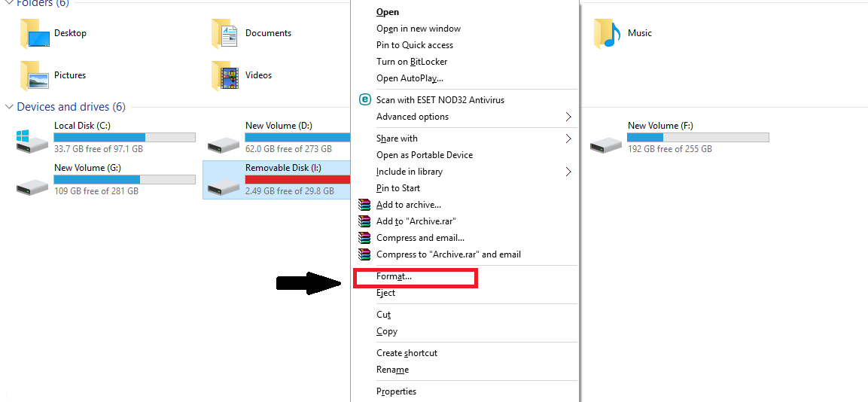
Task: Click red Removable Disk (I:) usage bar
Action: (x=298, y=179)
